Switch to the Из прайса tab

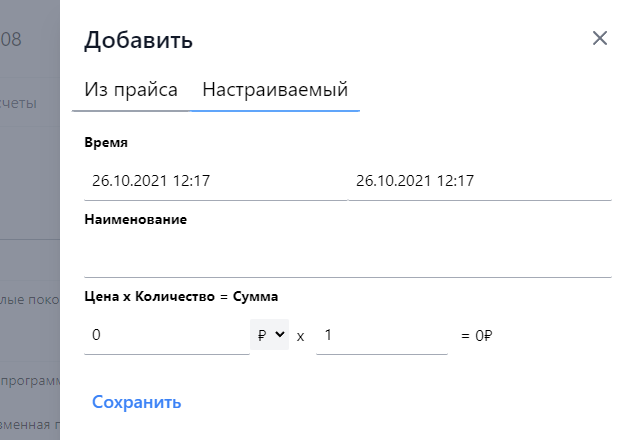click(x=131, y=90)
